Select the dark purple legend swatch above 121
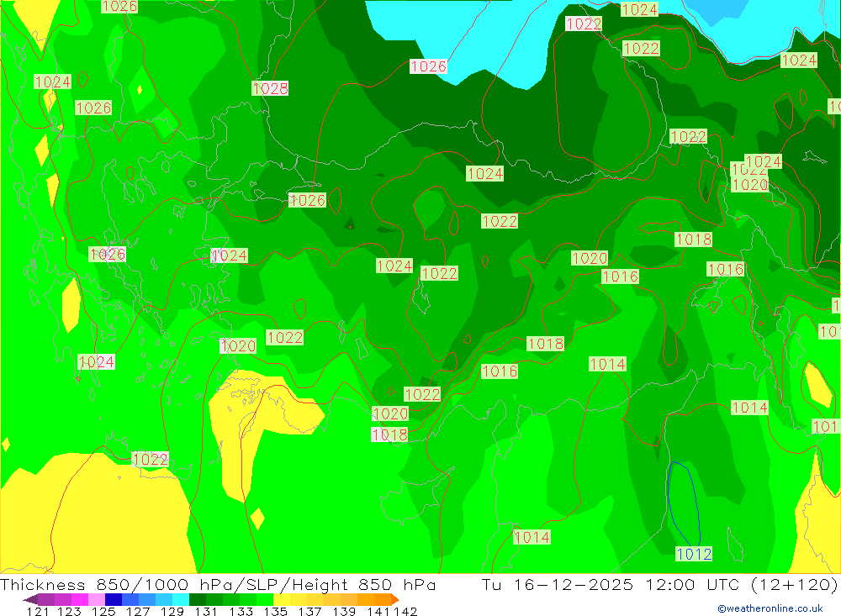 click(x=46, y=599)
